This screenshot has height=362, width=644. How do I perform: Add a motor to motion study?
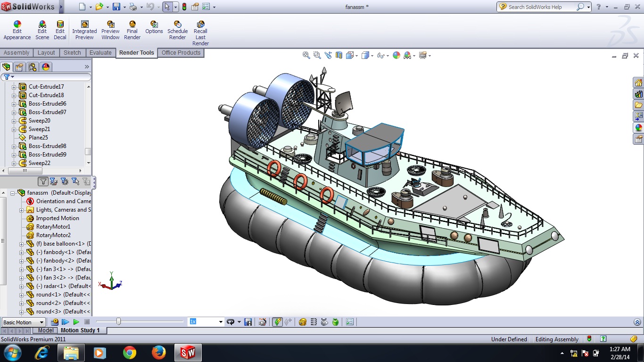point(303,322)
